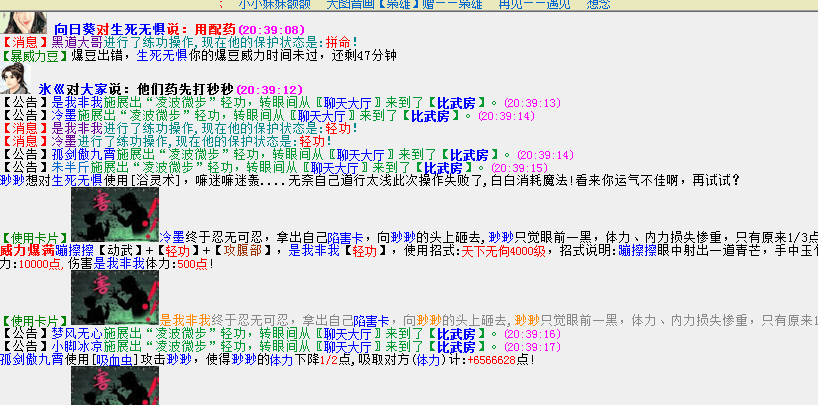Open 比武房 link in 是我非我 announcement
The height and width of the screenshot is (405, 818).
(x=456, y=103)
